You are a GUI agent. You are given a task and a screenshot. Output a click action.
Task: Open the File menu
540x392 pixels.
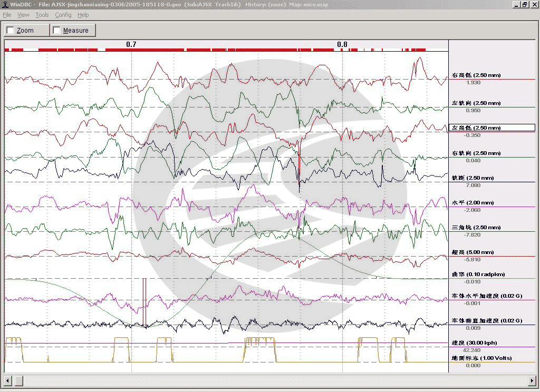click(7, 15)
